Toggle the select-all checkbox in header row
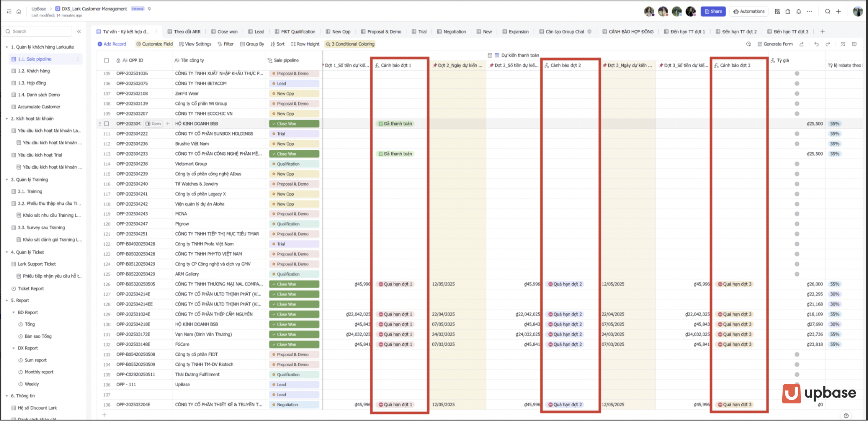868x423 pixels. 106,60
